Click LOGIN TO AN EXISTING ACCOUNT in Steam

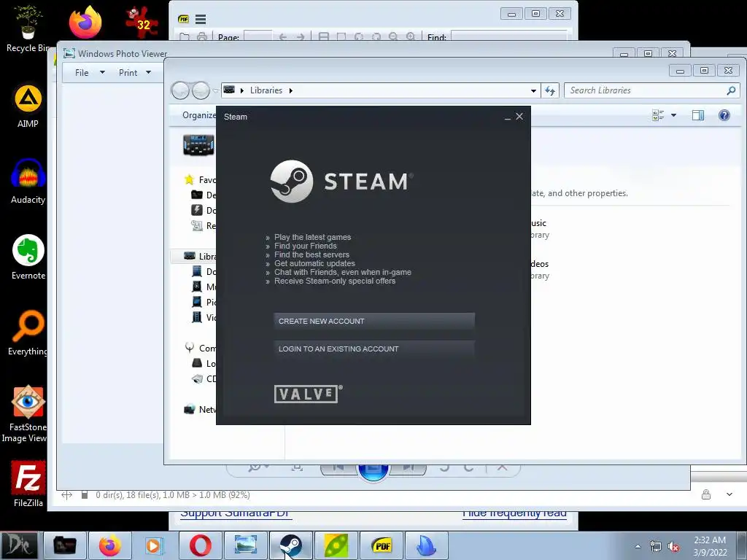[374, 349]
